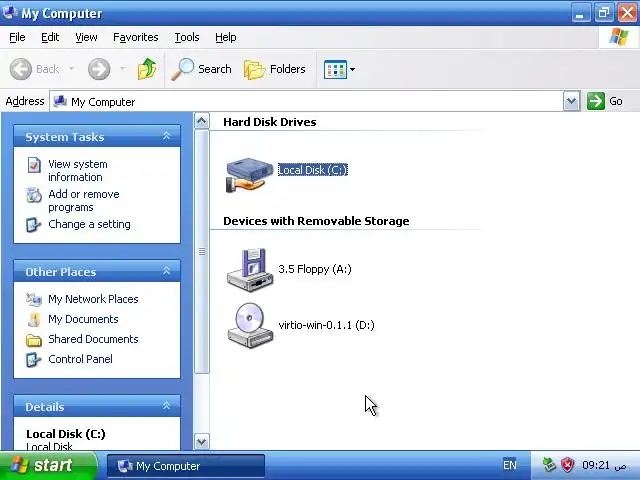Minimize the My Computer window
Image resolution: width=640 pixels, height=480 pixels.
(580, 13)
